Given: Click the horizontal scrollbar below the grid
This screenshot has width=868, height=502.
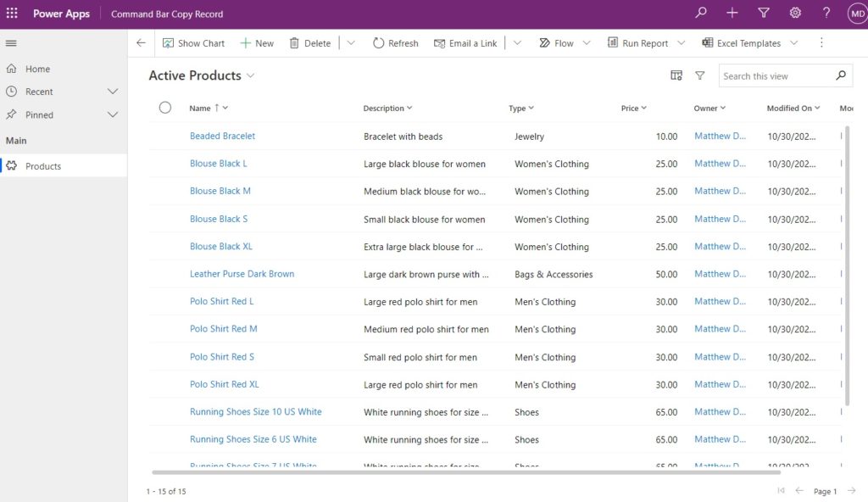Looking at the screenshot, I should point(466,472).
